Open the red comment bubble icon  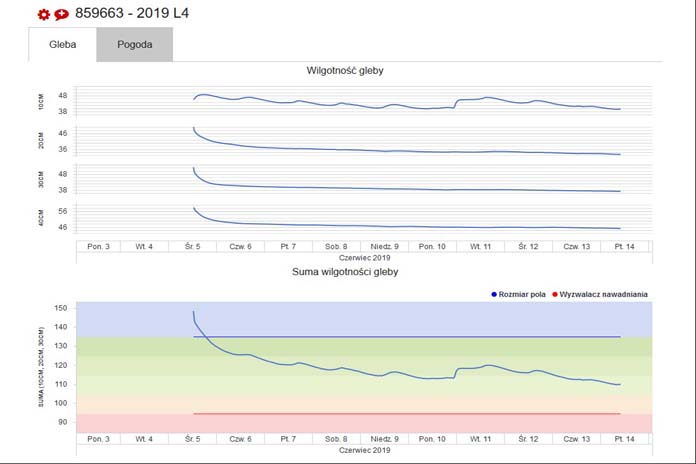coord(61,15)
